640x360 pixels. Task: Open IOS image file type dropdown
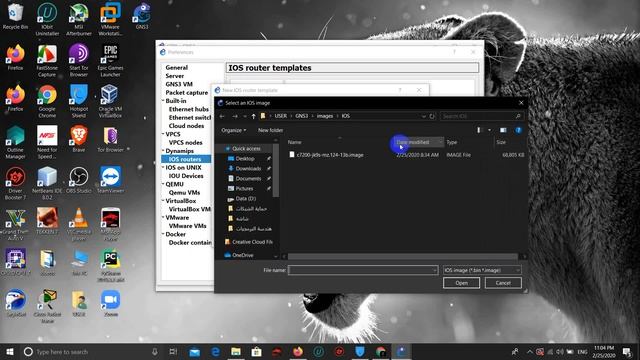click(x=482, y=270)
